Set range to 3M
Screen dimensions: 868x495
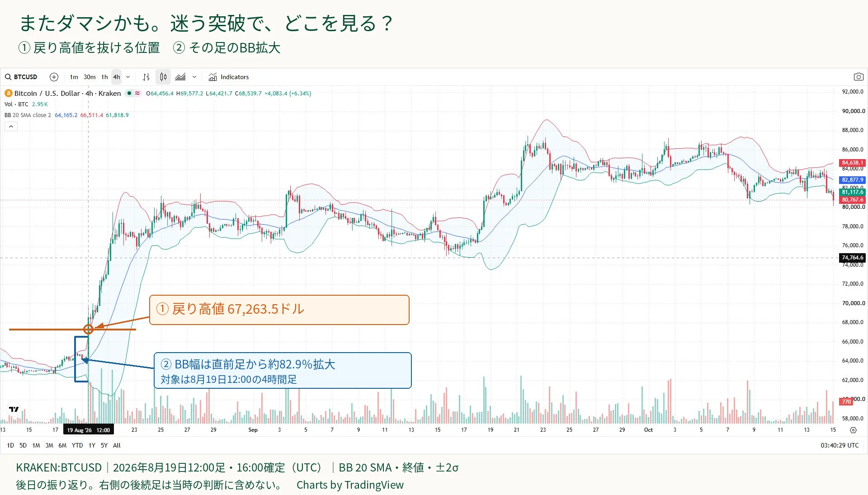tap(49, 445)
